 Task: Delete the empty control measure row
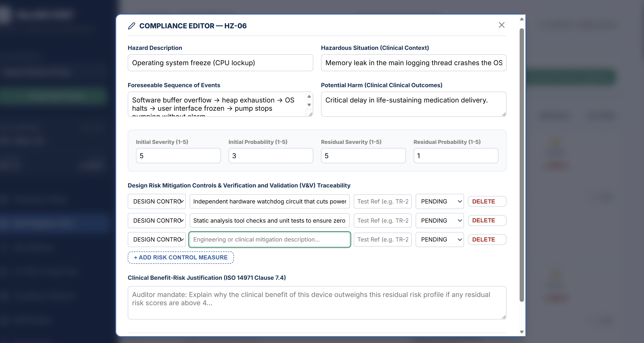[x=487, y=240]
